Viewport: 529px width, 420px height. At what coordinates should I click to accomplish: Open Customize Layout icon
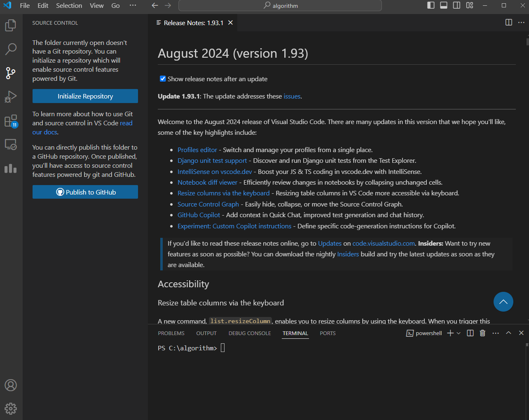click(470, 5)
